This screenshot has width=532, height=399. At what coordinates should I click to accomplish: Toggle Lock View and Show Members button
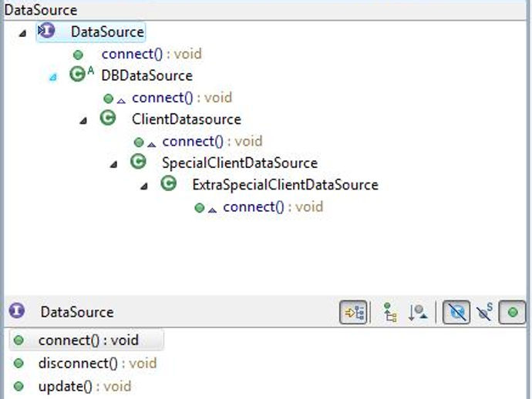click(x=353, y=312)
